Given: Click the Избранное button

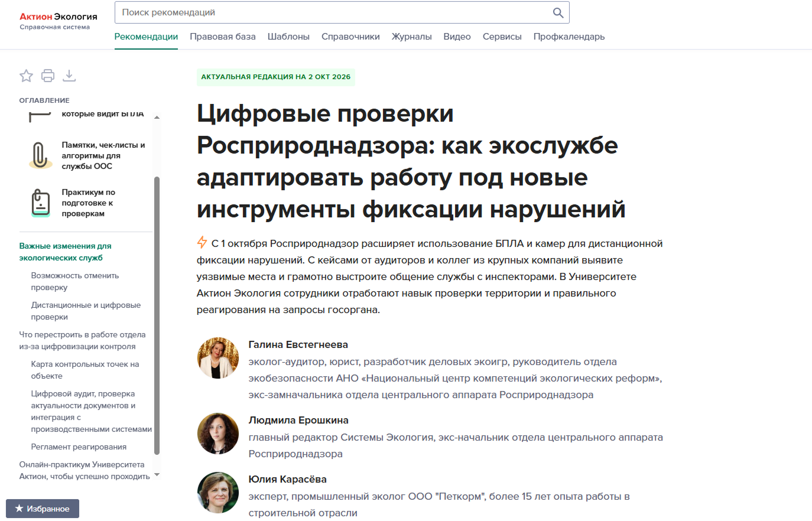Looking at the screenshot, I should (43, 509).
